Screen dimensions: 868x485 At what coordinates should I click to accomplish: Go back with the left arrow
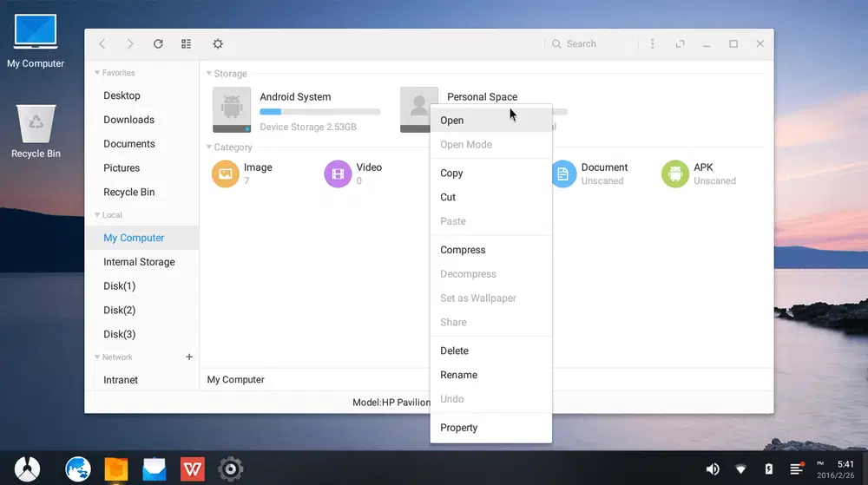[102, 43]
